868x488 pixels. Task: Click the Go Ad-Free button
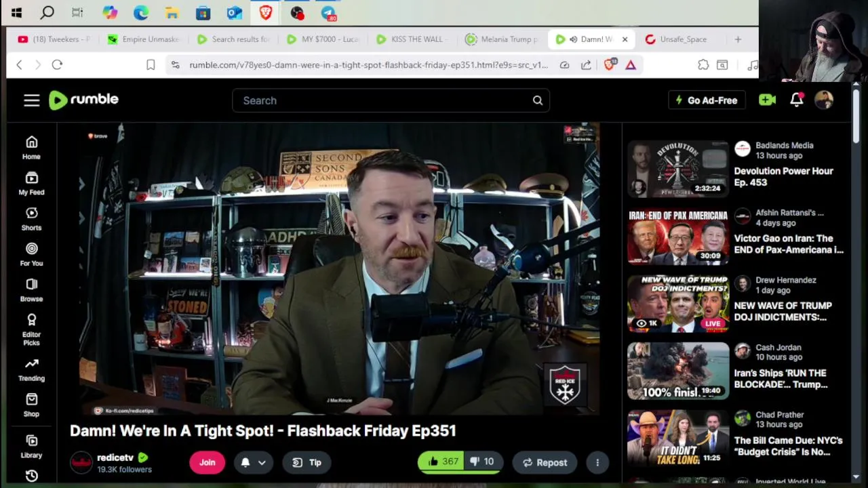click(x=707, y=100)
